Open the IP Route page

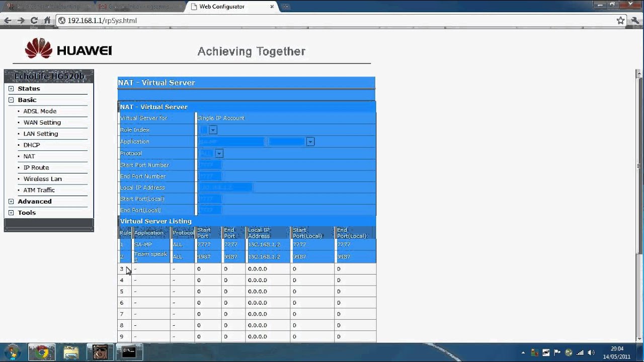36,168
